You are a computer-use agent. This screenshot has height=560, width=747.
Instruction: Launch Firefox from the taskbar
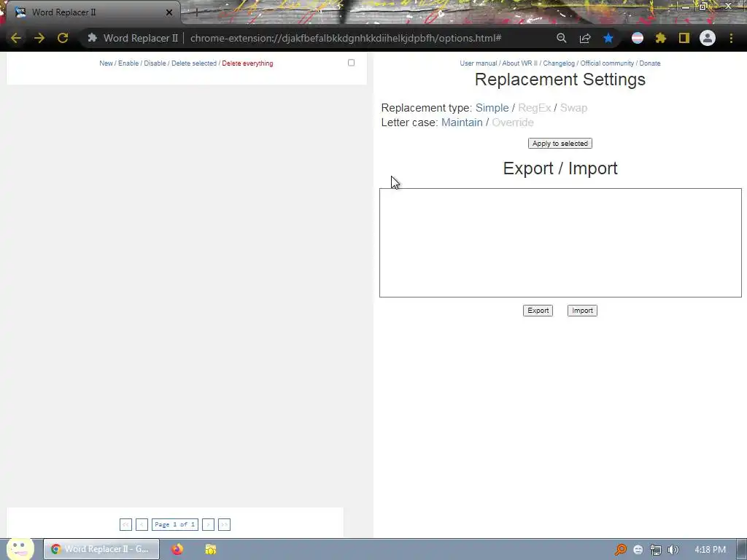pos(177,549)
